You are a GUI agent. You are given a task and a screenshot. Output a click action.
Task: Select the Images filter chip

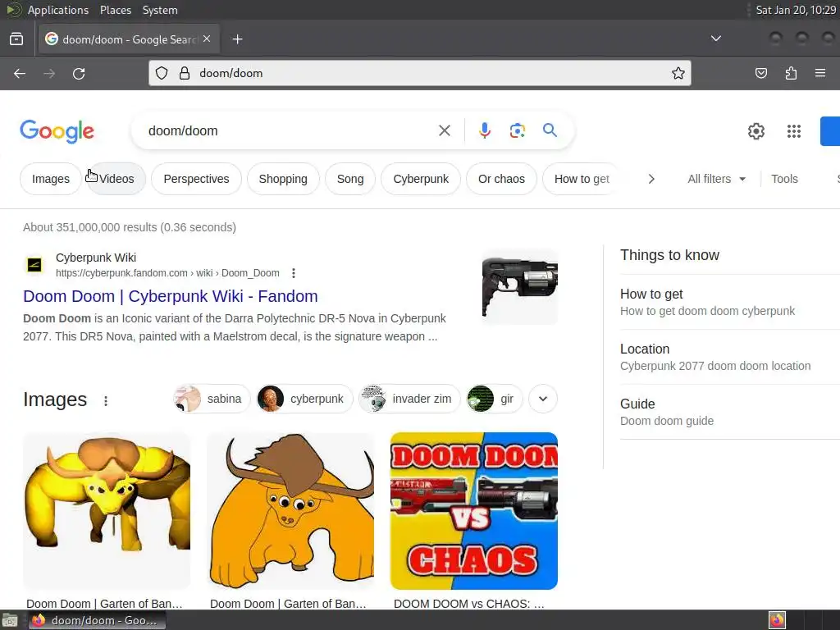pos(50,179)
